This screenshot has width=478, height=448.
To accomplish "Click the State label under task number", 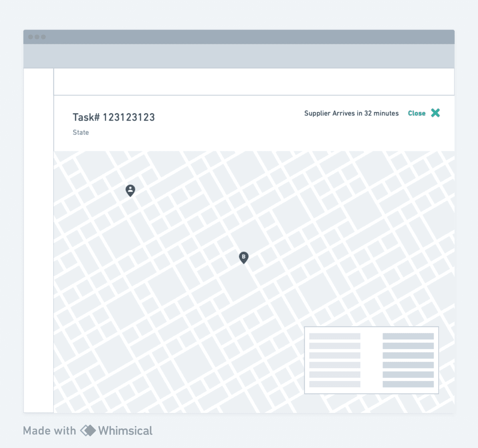I will click(81, 133).
